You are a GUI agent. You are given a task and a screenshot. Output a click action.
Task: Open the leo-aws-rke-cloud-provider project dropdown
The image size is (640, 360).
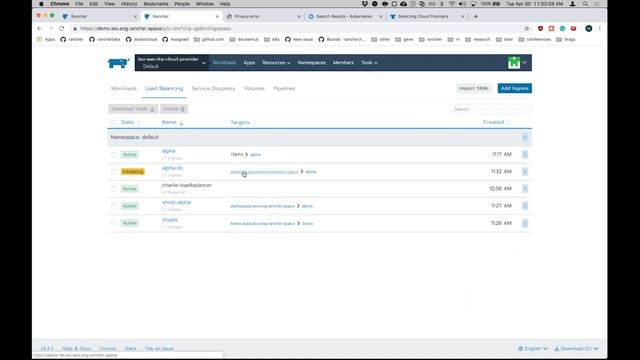172,63
